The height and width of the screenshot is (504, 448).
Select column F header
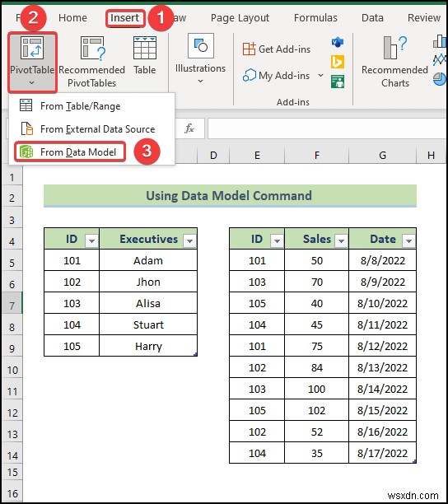point(317,156)
